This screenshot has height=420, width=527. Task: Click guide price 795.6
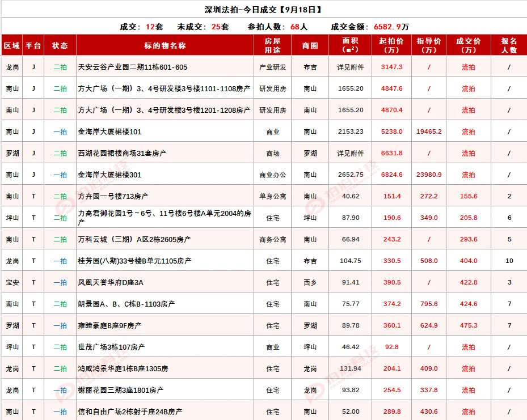(x=429, y=304)
